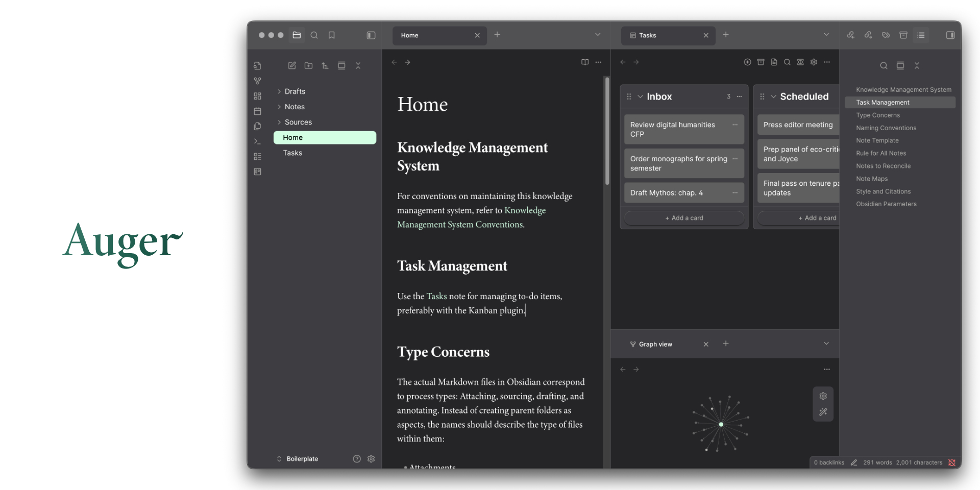The image size is (980, 490).
Task: Open Inbox list more options menu
Action: (x=739, y=96)
